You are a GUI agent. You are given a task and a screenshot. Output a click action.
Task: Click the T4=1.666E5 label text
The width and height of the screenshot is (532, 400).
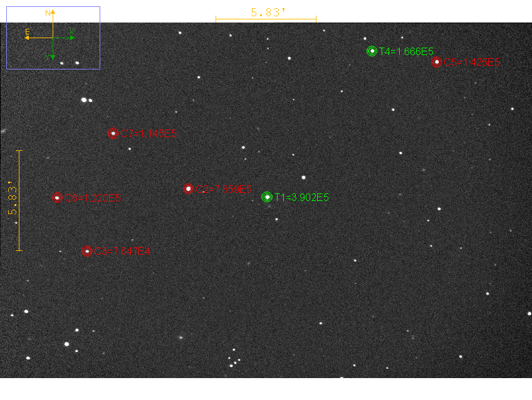[406, 52]
